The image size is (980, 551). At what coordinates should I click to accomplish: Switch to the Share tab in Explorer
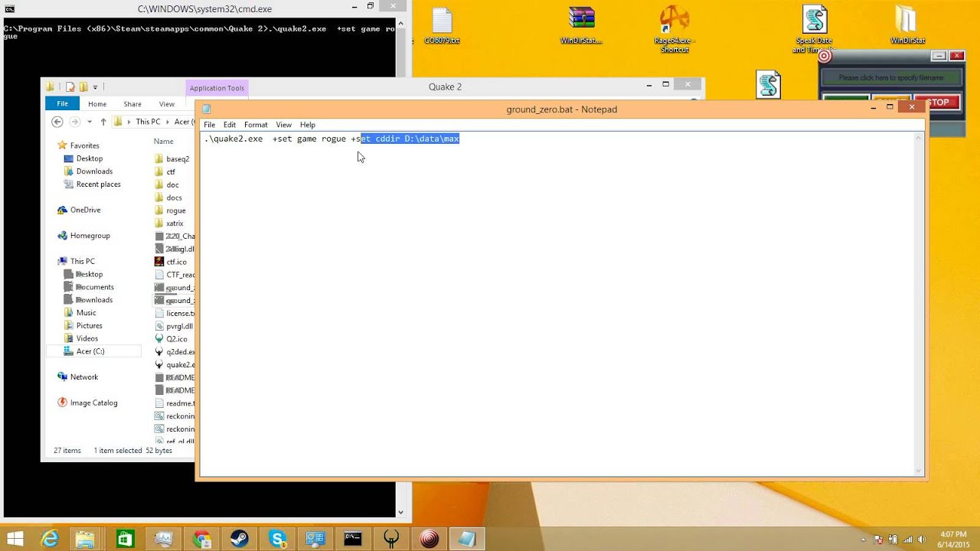click(x=132, y=104)
